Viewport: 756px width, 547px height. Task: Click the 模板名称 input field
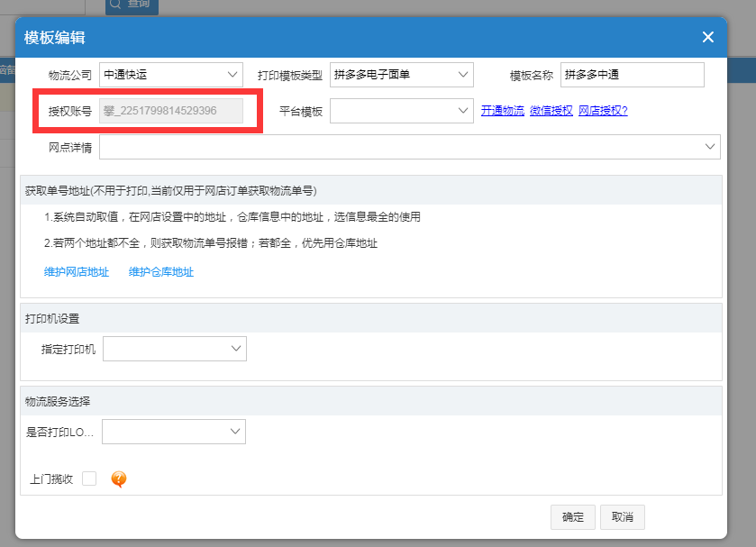(632, 75)
